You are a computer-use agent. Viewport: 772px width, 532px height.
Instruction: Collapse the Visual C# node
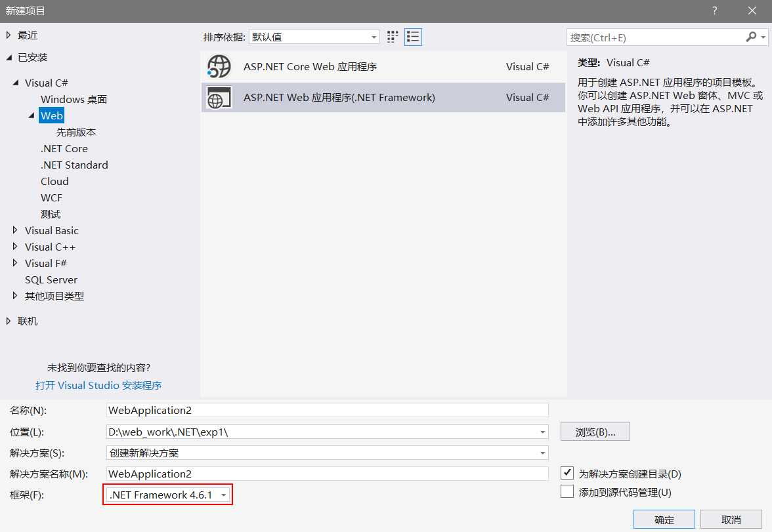[16, 83]
